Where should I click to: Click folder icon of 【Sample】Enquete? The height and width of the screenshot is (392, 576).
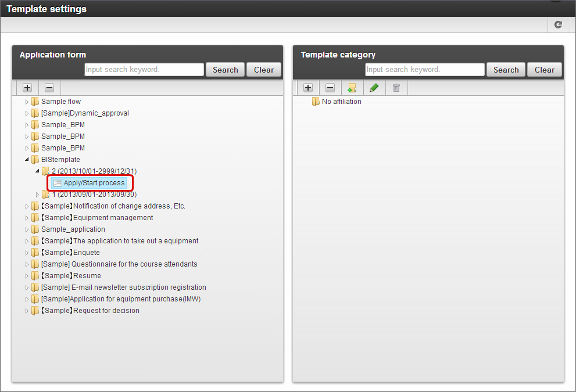click(x=35, y=253)
